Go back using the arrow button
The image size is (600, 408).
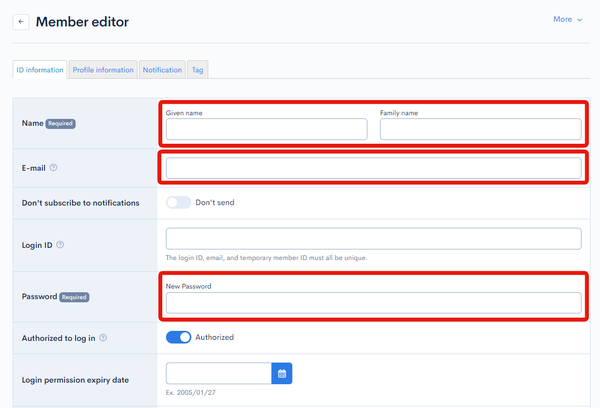pyautogui.click(x=21, y=22)
